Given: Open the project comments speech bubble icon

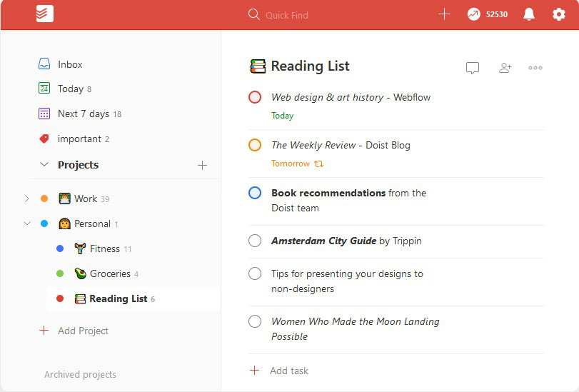Looking at the screenshot, I should coord(473,68).
